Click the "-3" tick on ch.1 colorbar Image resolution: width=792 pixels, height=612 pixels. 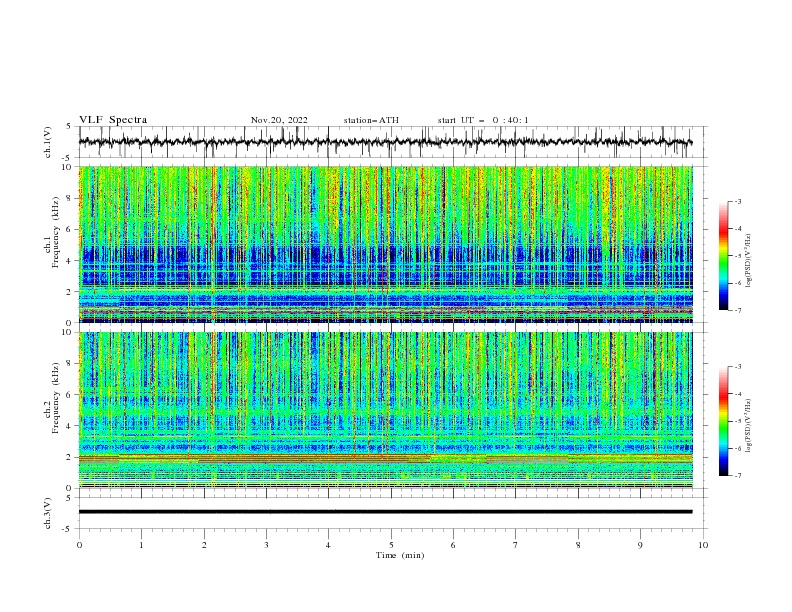pos(737,201)
